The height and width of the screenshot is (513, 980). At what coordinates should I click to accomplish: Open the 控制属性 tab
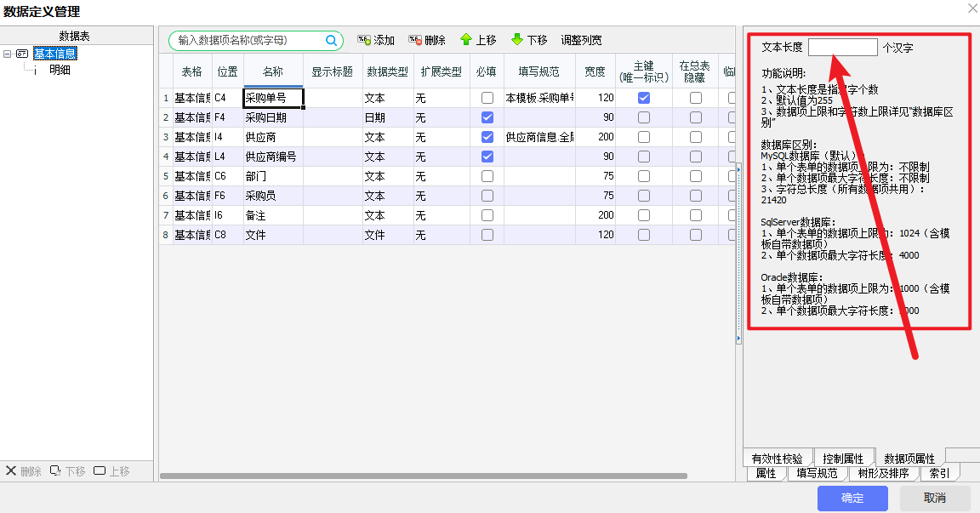843,458
